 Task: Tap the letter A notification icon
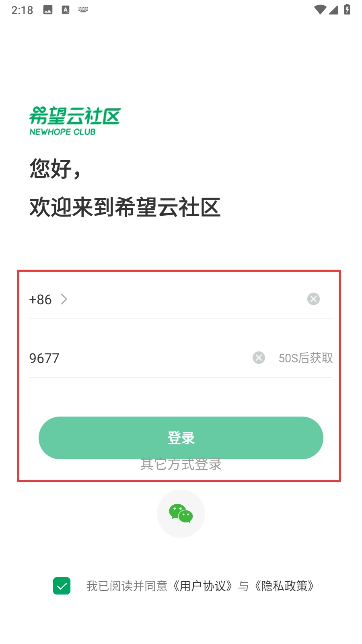pos(66,10)
